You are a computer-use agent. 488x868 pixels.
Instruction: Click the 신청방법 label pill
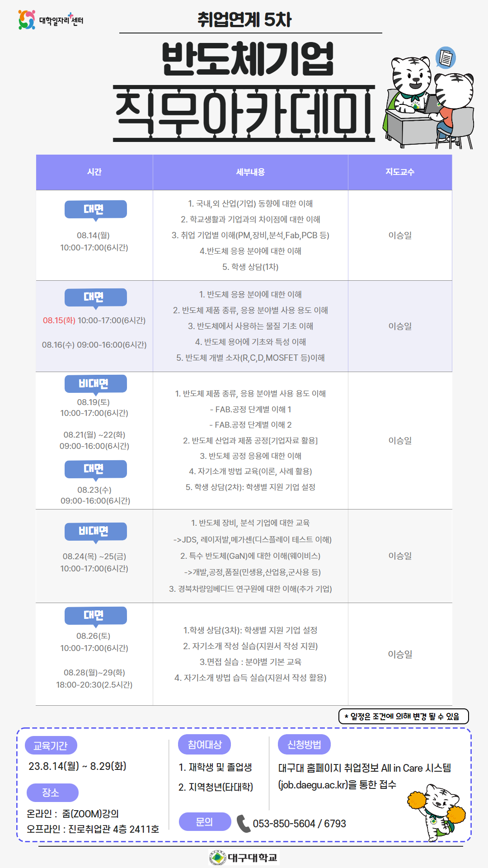305,745
